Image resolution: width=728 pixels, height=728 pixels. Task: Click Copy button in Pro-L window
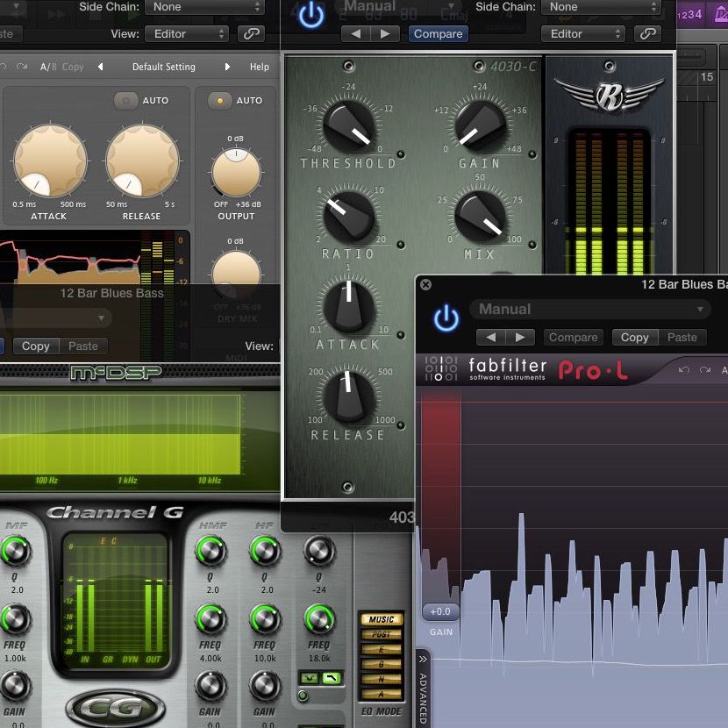pyautogui.click(x=634, y=338)
